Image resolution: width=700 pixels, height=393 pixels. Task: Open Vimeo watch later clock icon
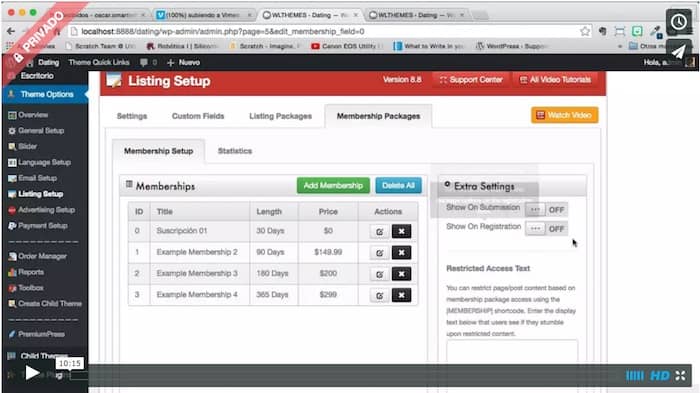pyautogui.click(x=679, y=21)
